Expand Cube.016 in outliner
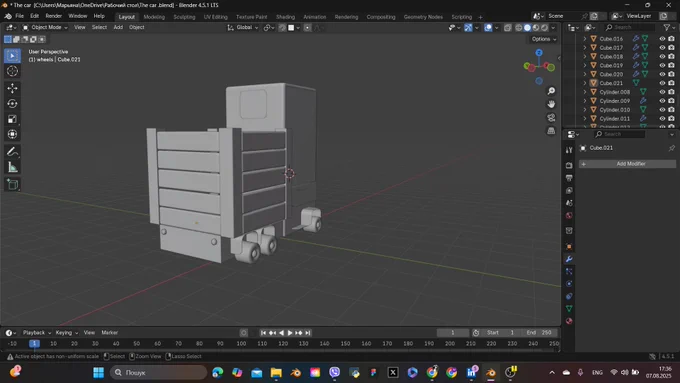 coord(585,39)
